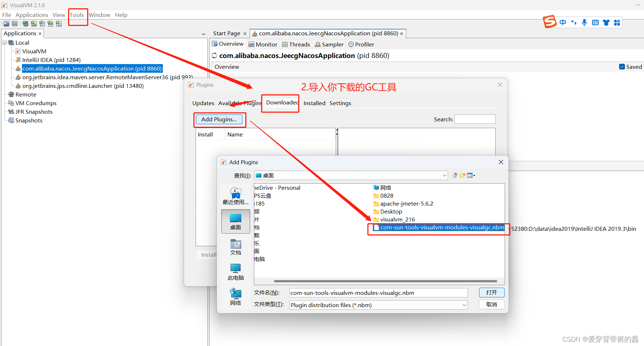Open the File menu
The height and width of the screenshot is (346, 644).
(6, 15)
